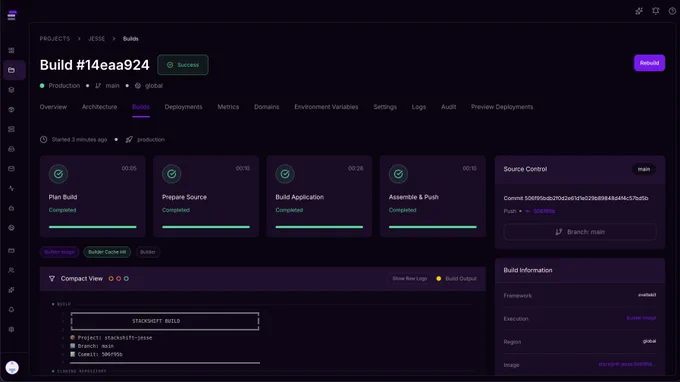Image resolution: width=680 pixels, height=382 pixels.
Task: Open the team members sidebar icon
Action: point(12,270)
